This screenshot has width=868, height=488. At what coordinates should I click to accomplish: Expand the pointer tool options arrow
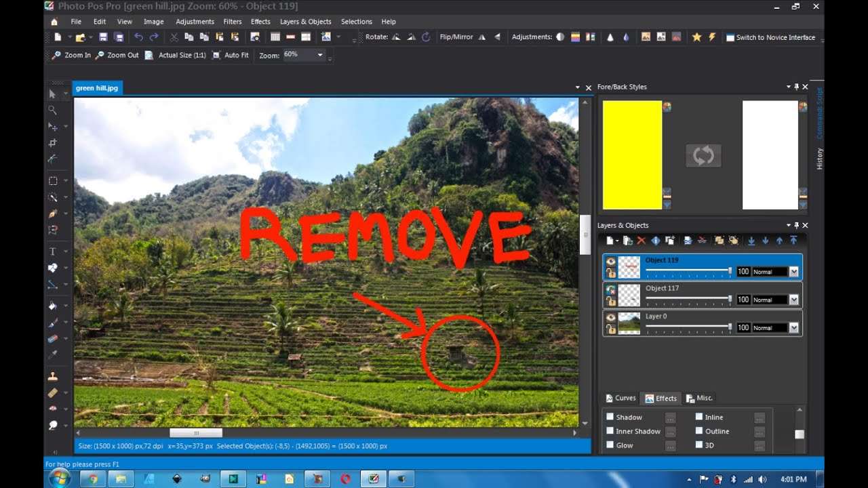tap(65, 94)
